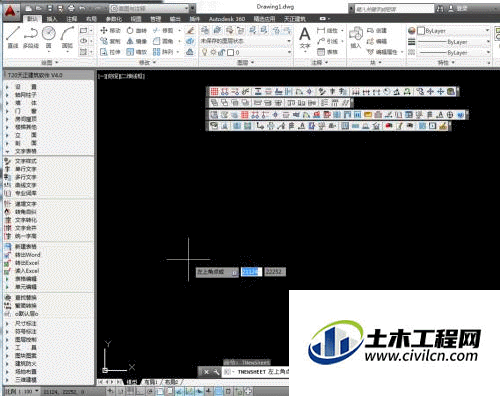The image size is (500, 396).
Task: Click the Insert block (插入) icon
Action: [356, 37]
